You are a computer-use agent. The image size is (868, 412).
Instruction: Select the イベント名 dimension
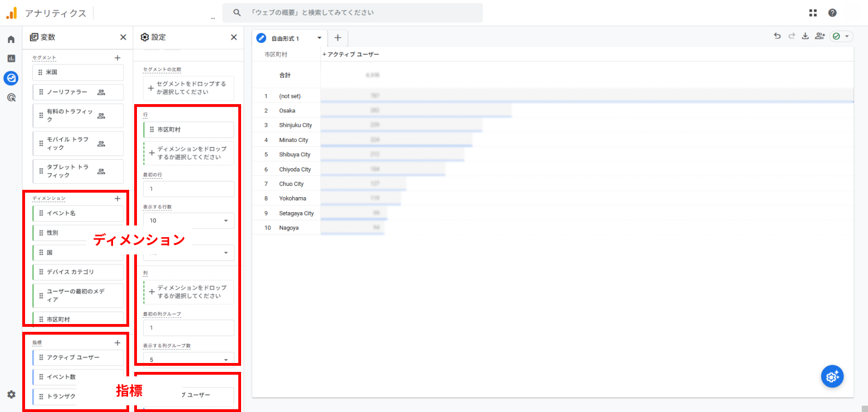78,213
